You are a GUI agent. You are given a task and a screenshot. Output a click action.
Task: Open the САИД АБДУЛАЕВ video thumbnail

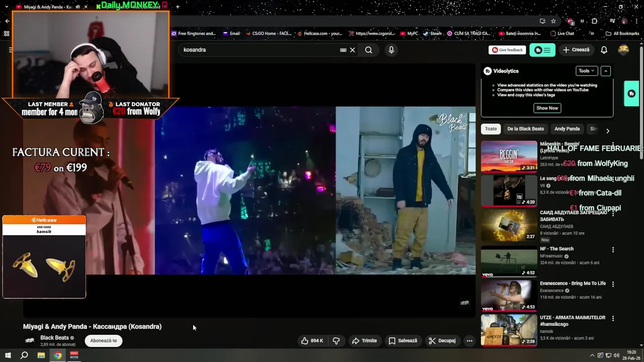[509, 225]
